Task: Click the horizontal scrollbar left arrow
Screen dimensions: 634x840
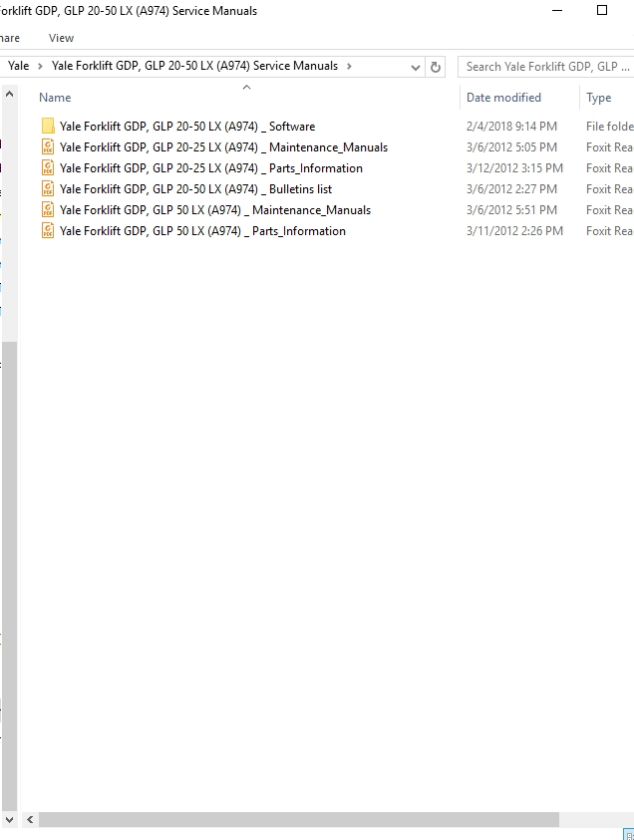Action: 30,820
